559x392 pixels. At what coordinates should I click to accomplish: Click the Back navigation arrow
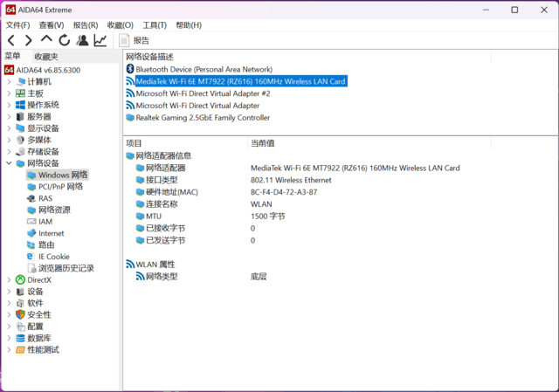(x=11, y=40)
